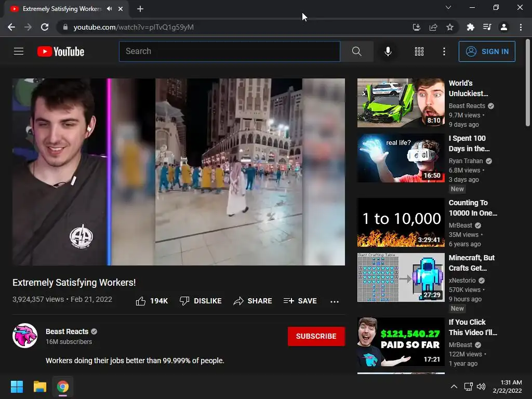Click title Counting To 10000 In One
Screen dimensions: 532x399
coord(473,208)
